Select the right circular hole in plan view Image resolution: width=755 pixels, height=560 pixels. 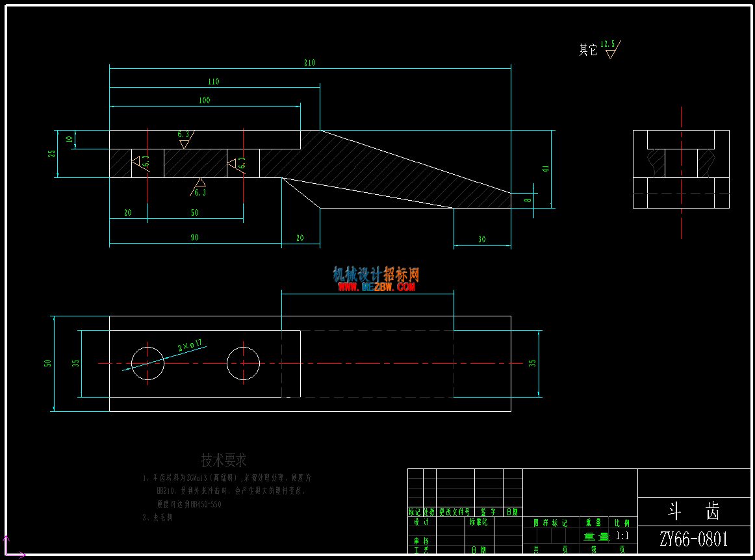tap(243, 364)
